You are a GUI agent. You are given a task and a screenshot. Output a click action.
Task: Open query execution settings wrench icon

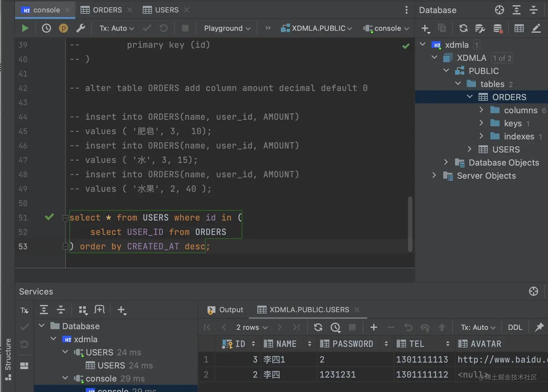click(80, 28)
